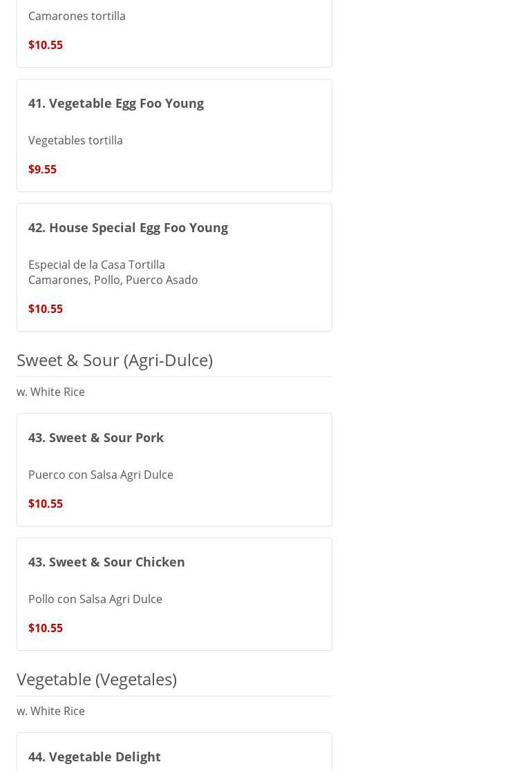Click House Special Egg Foo Young's $10.55 price

46,309
